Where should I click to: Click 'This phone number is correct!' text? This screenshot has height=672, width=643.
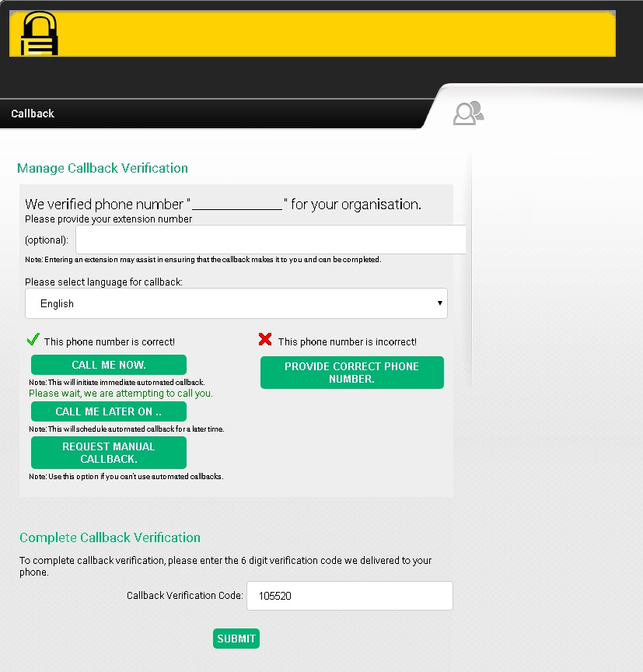[109, 341]
